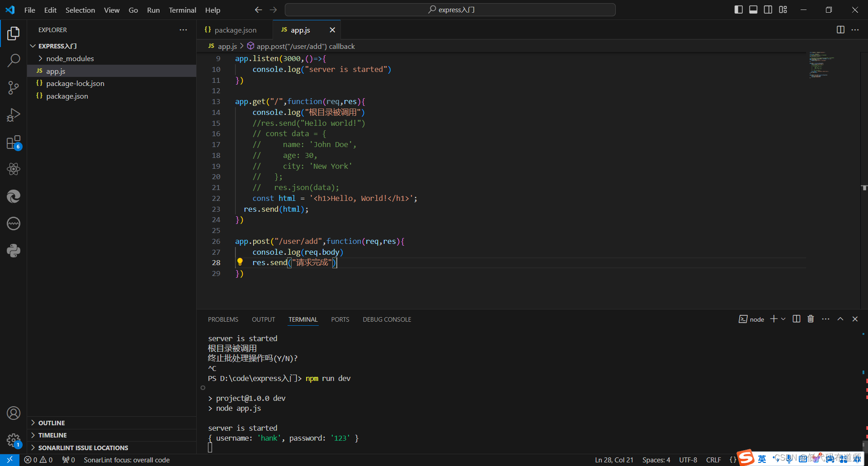This screenshot has width=868, height=466.
Task: Open the launch profile dropdown arrow
Action: coord(783,319)
